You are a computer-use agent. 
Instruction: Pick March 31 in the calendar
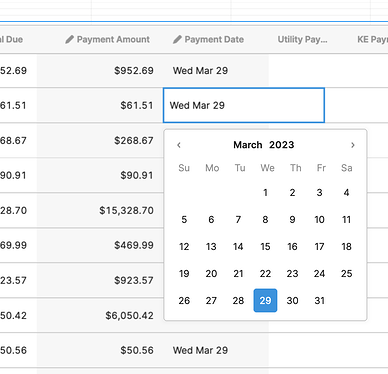(x=319, y=301)
